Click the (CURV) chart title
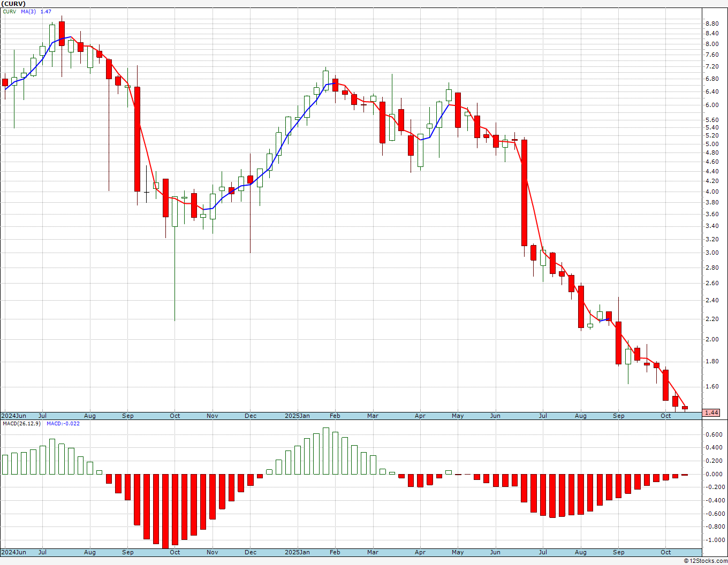 [x=13, y=4]
